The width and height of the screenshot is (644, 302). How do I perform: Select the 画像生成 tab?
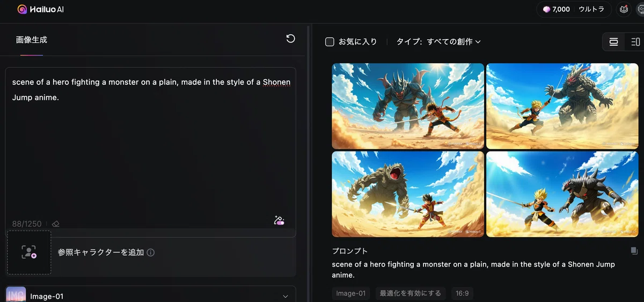[x=32, y=40]
